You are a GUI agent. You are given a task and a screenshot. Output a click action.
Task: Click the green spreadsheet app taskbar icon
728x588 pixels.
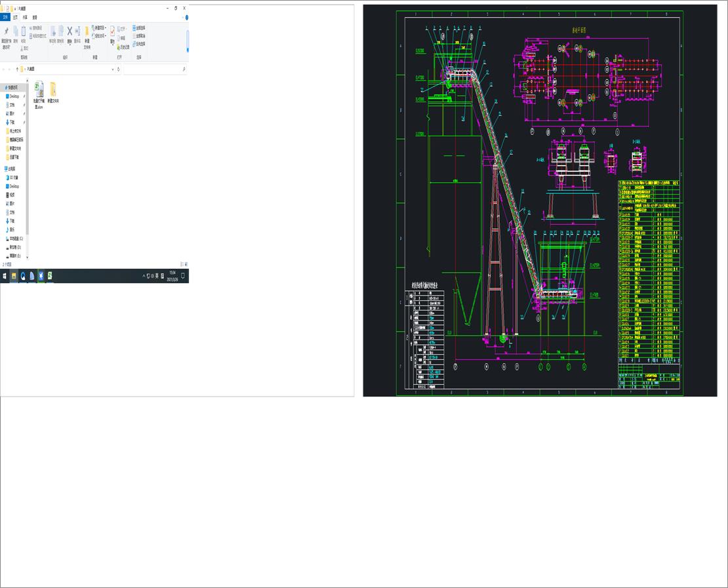coord(50,276)
